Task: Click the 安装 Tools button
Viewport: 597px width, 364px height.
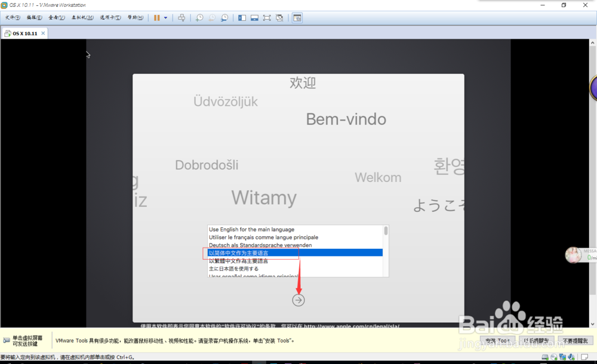Action: pos(497,341)
